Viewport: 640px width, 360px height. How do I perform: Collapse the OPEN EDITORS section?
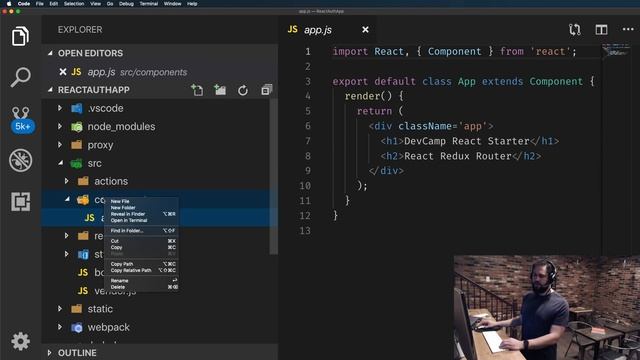(x=50, y=53)
